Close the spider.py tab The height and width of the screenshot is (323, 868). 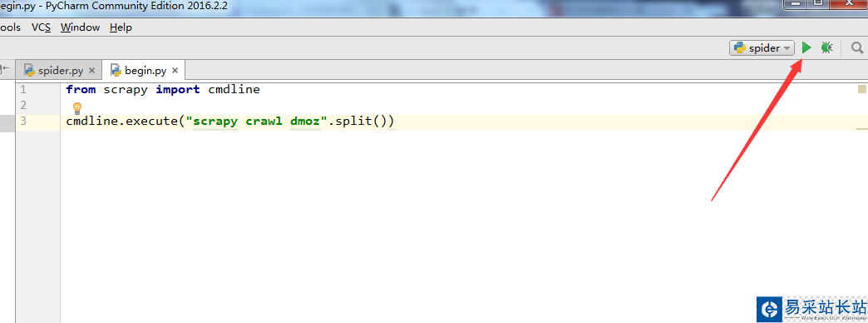[x=92, y=71]
